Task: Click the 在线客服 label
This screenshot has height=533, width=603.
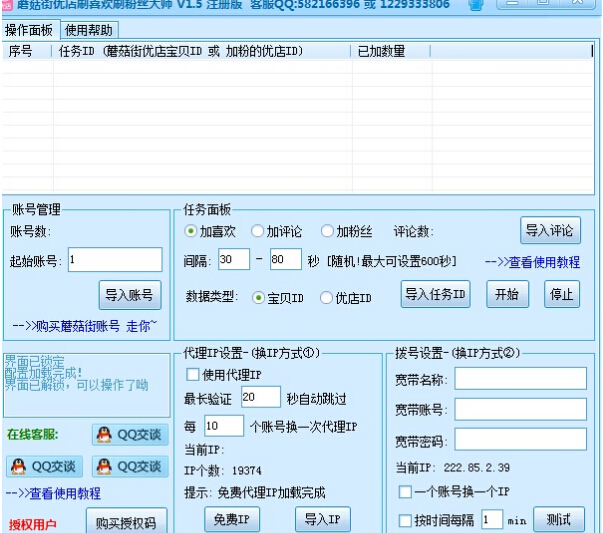Action: (x=33, y=435)
